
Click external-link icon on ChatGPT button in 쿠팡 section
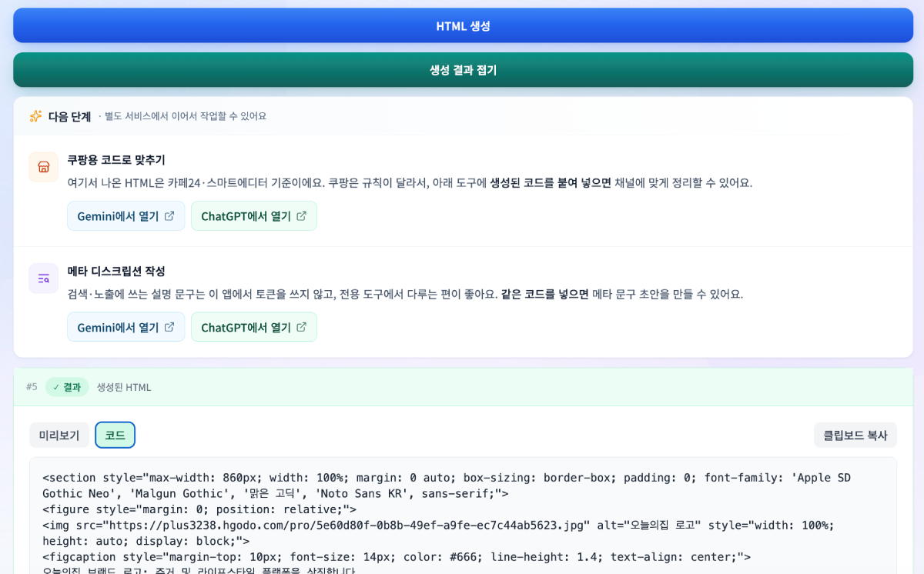tap(302, 216)
